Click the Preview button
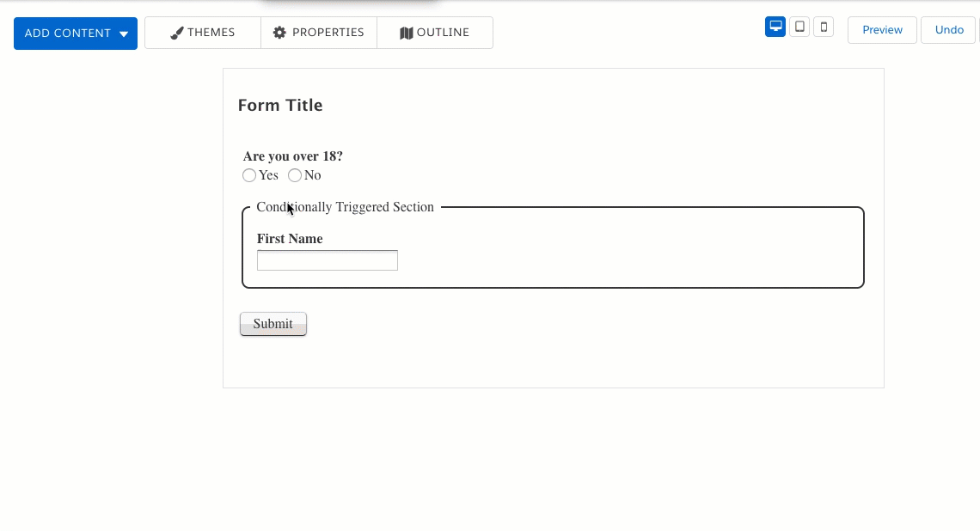The image size is (980, 531). coord(882,30)
